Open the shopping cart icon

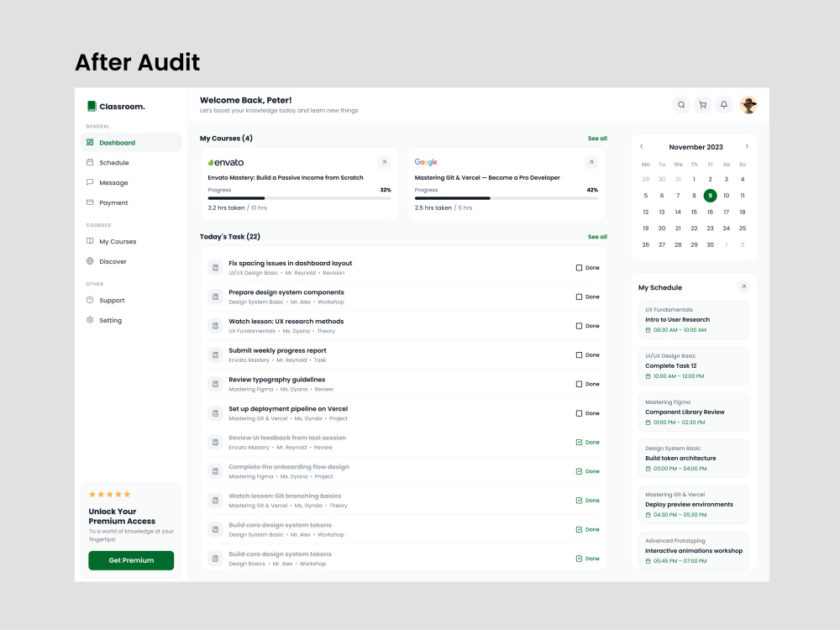click(703, 105)
